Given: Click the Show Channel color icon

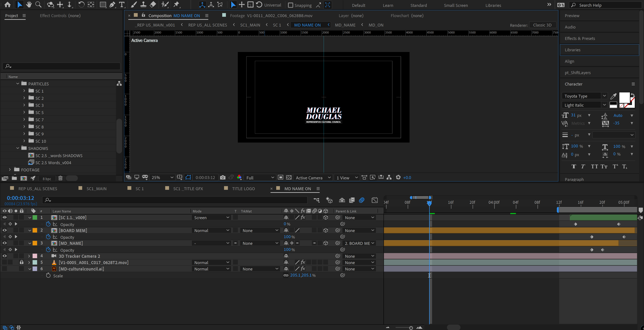Looking at the screenshot, I should tap(239, 178).
